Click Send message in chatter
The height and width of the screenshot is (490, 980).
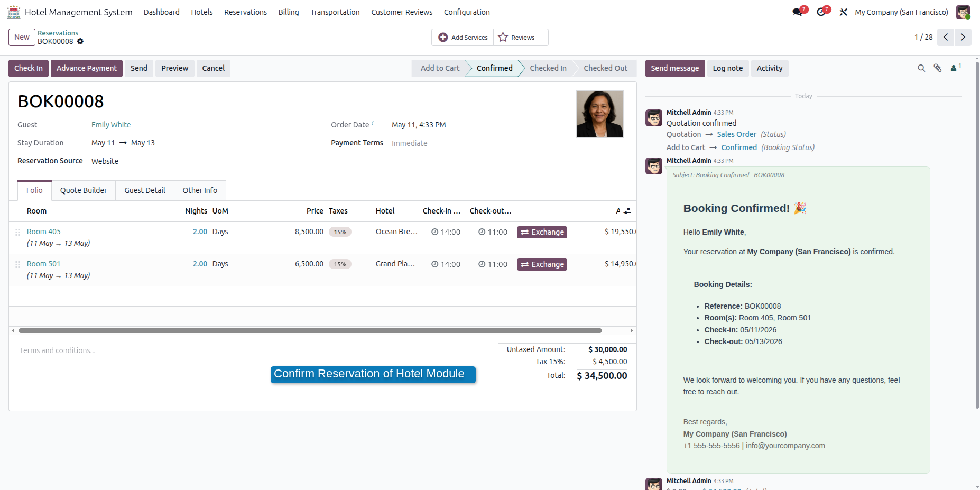[x=675, y=68]
